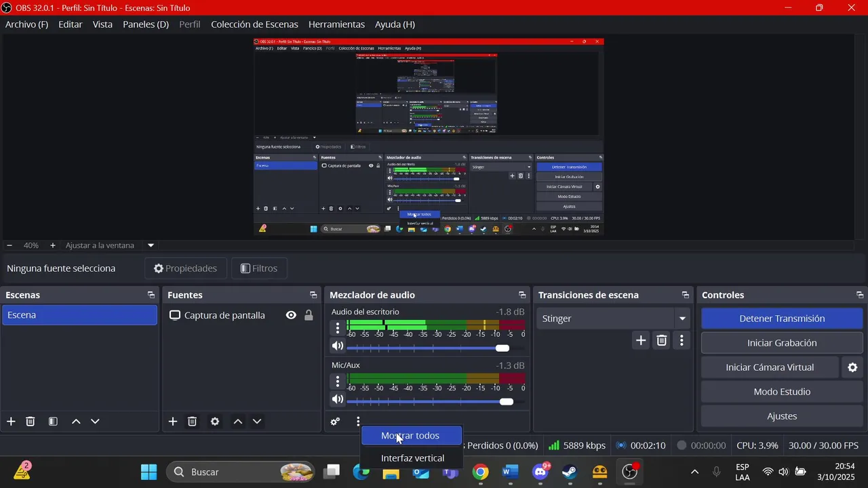Click Propiedades button
The image size is (868, 488).
pos(185,268)
